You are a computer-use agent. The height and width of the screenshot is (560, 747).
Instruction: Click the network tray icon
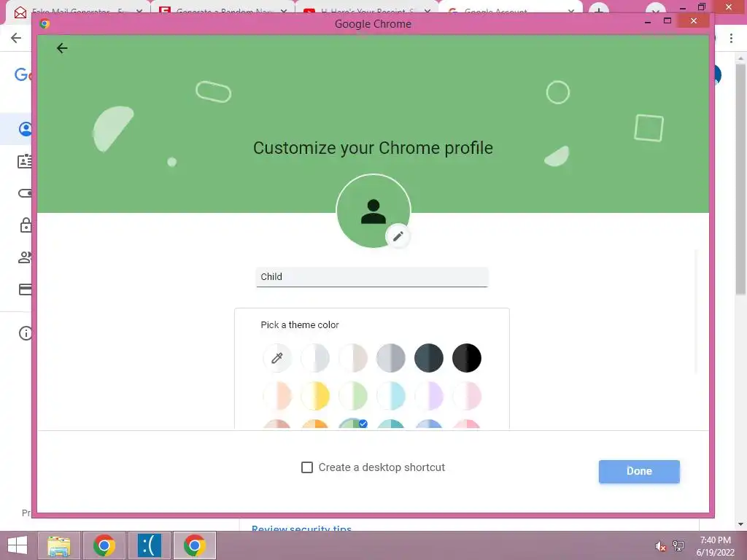678,545
